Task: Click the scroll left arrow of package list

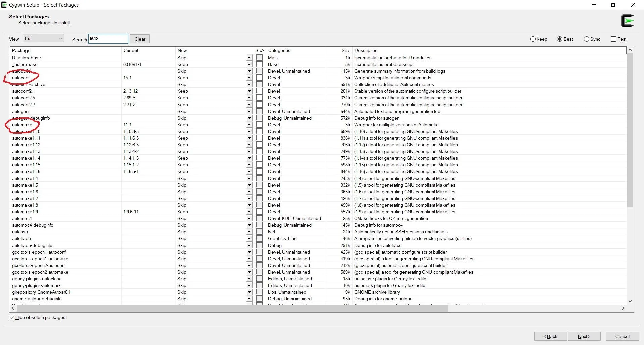Action: pyautogui.click(x=13, y=308)
